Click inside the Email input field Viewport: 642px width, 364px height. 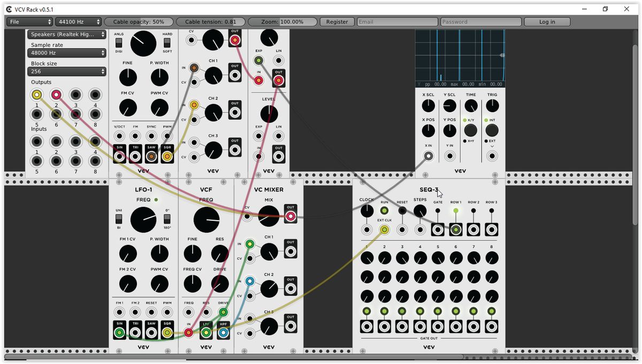coord(397,21)
